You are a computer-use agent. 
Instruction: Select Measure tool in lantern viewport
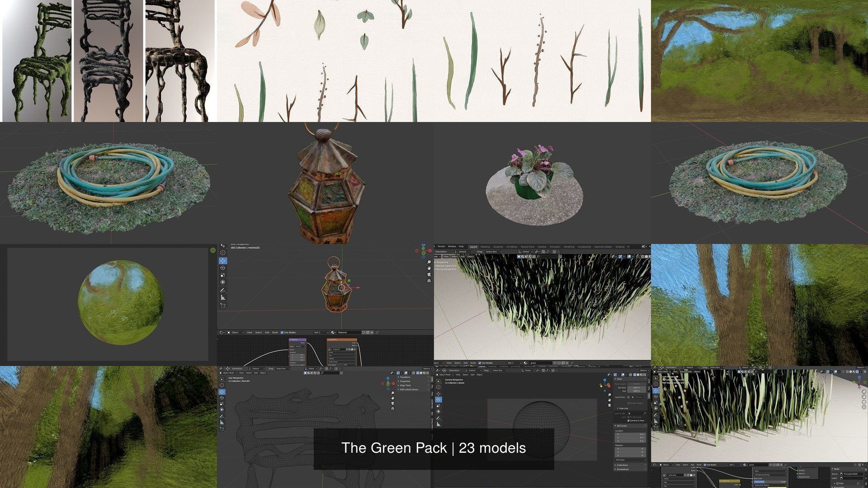[223, 297]
